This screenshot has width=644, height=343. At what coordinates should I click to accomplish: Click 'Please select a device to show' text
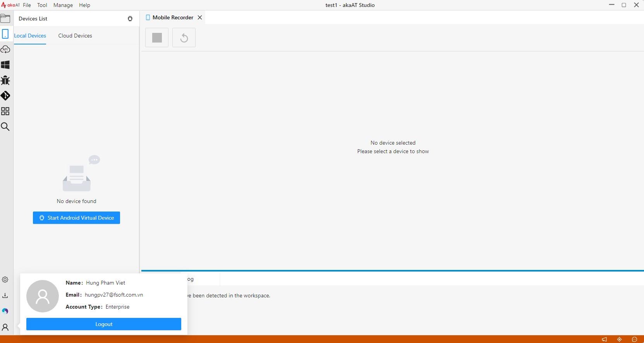pyautogui.click(x=393, y=151)
